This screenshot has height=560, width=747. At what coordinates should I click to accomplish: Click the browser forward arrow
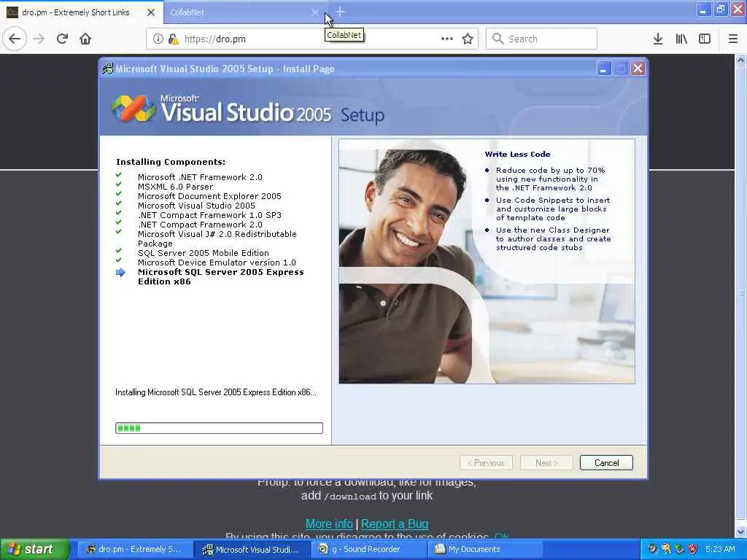click(x=39, y=39)
